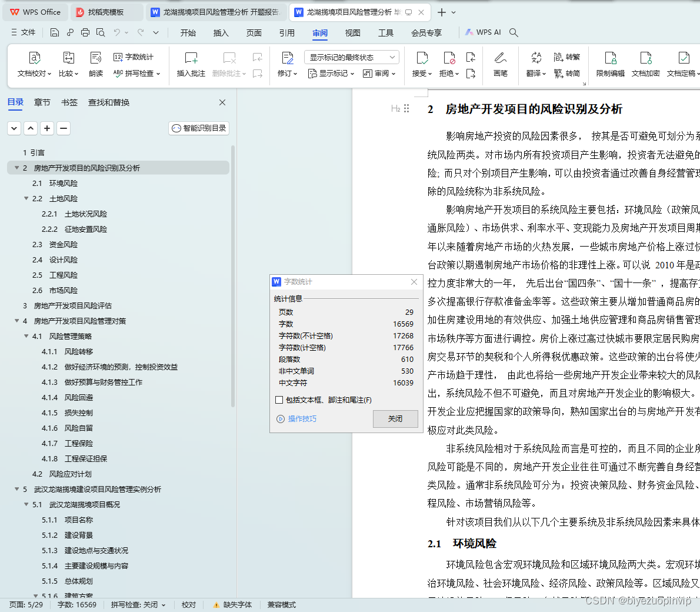
Task: Click the save icon in quick toolbar
Action: (55, 32)
